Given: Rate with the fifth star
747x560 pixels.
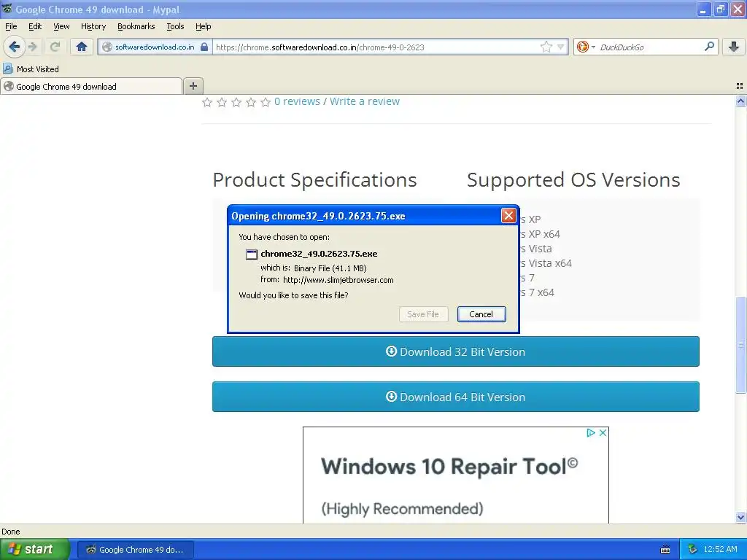Looking at the screenshot, I should coord(266,102).
